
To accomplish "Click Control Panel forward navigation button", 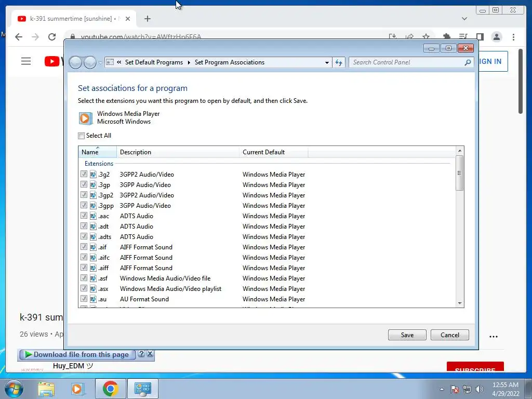I will 90,62.
